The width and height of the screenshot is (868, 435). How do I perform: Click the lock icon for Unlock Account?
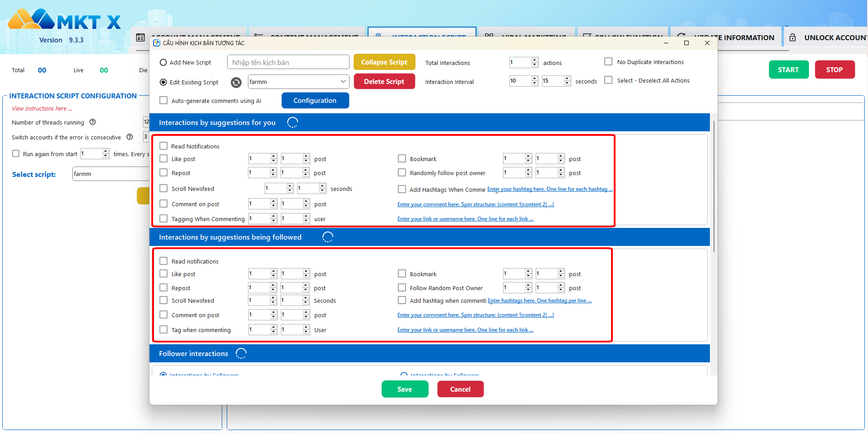coord(793,37)
